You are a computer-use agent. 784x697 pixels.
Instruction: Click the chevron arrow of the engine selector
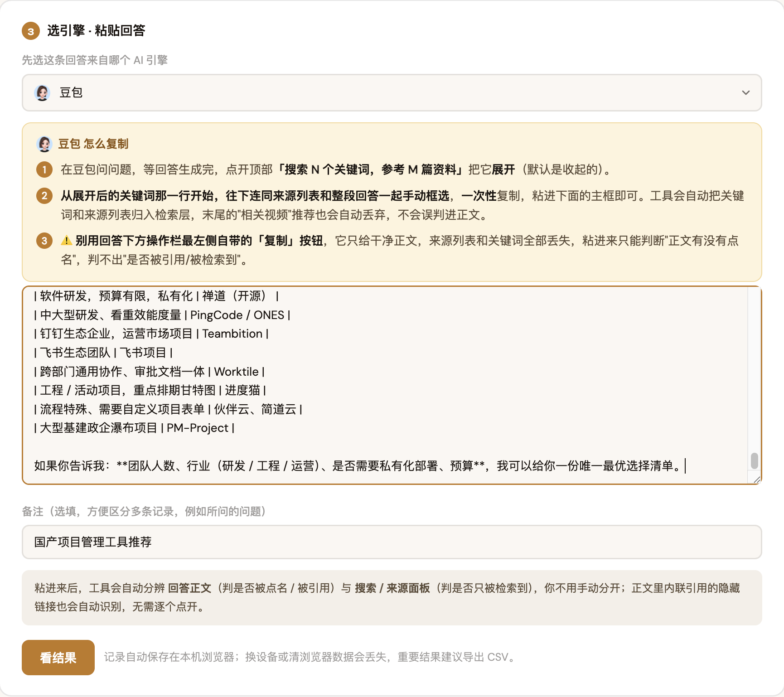point(745,92)
